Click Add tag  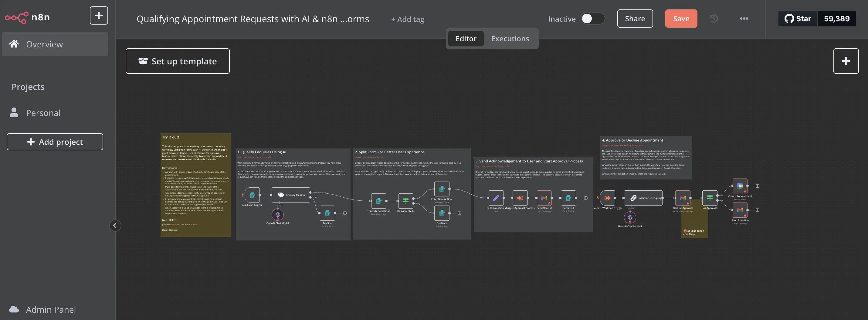coord(407,19)
